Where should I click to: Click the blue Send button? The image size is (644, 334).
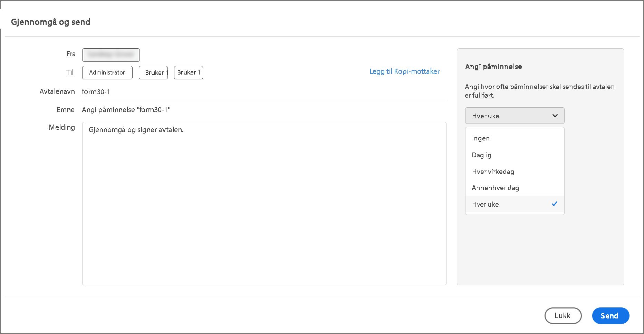click(610, 316)
